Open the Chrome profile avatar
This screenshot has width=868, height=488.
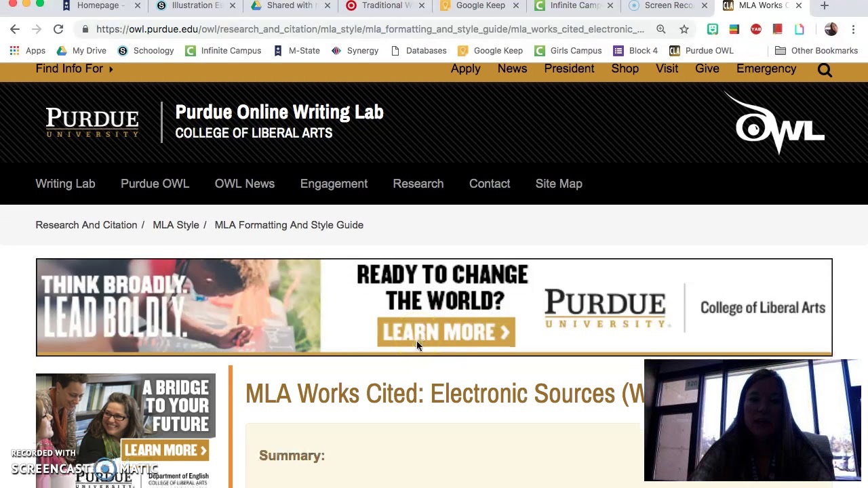(x=831, y=29)
